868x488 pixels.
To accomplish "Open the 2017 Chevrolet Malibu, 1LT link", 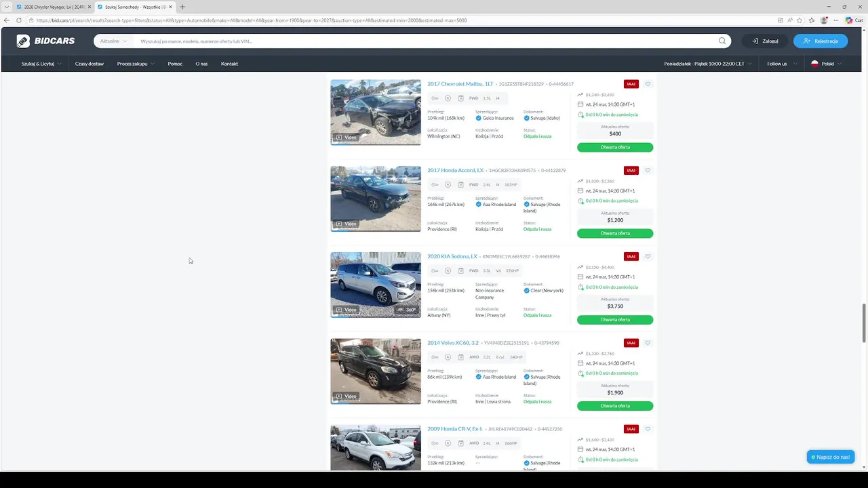I will (x=460, y=84).
